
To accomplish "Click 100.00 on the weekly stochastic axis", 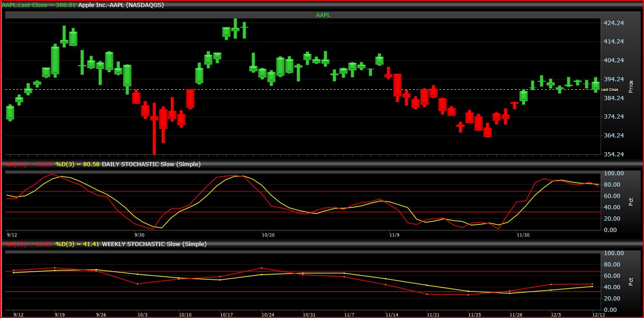I will (613, 253).
